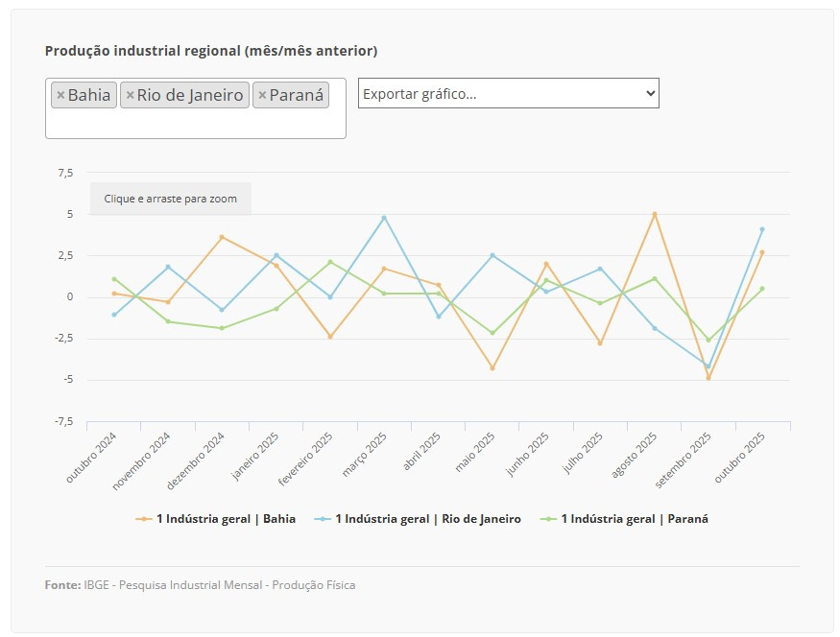840x637 pixels.
Task: Click Rio de Janeiro point at outubro 2025
Action: [x=762, y=229]
